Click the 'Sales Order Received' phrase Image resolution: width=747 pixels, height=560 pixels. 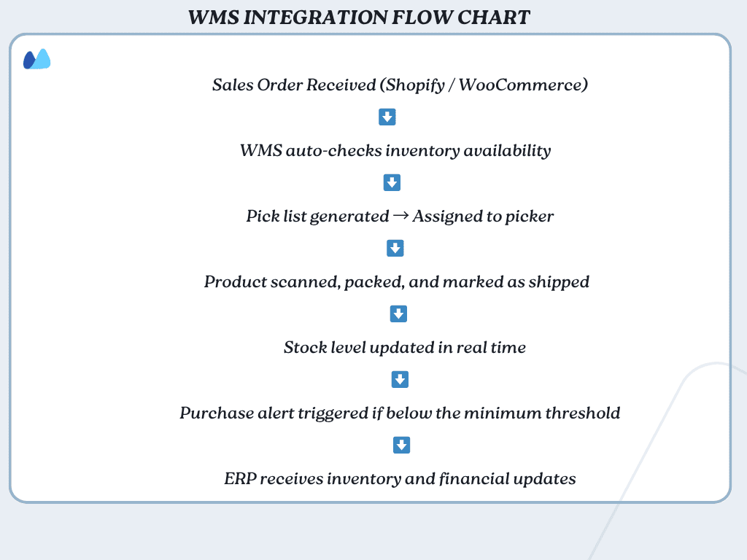click(x=293, y=85)
